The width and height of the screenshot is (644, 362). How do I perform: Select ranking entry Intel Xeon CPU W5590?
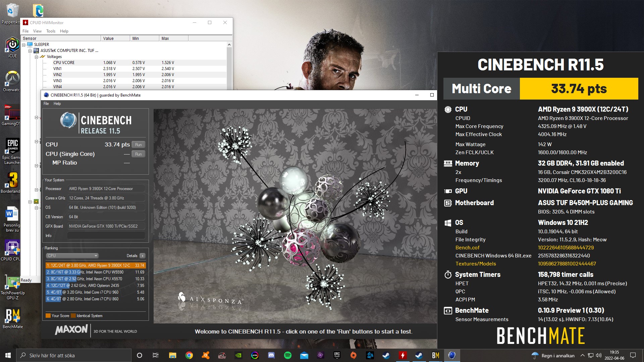click(x=95, y=272)
